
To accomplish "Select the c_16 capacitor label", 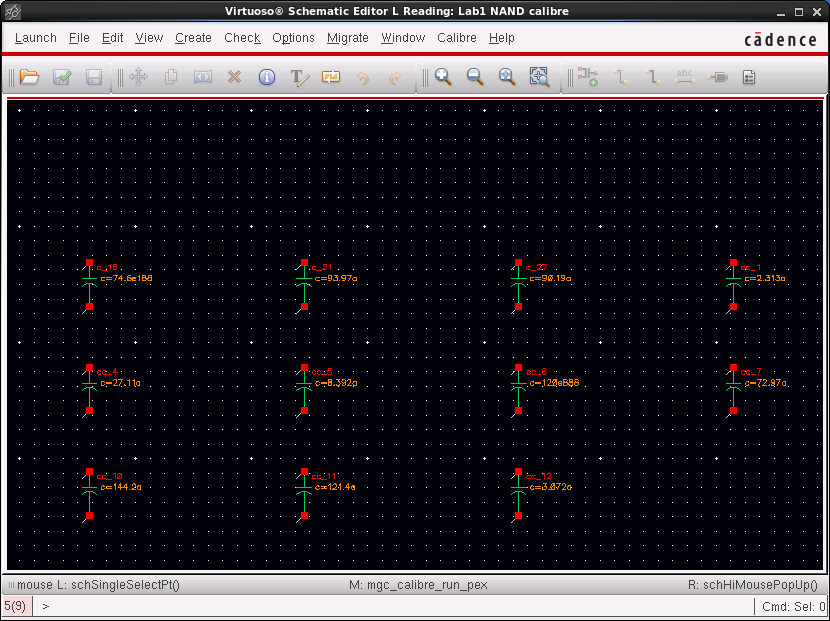I will 107,268.
